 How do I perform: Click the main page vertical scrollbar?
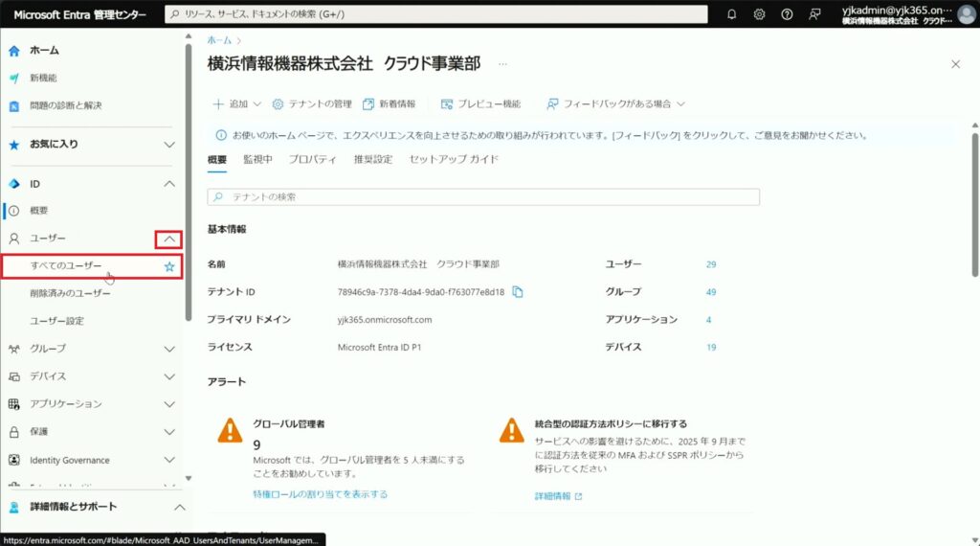974,205
